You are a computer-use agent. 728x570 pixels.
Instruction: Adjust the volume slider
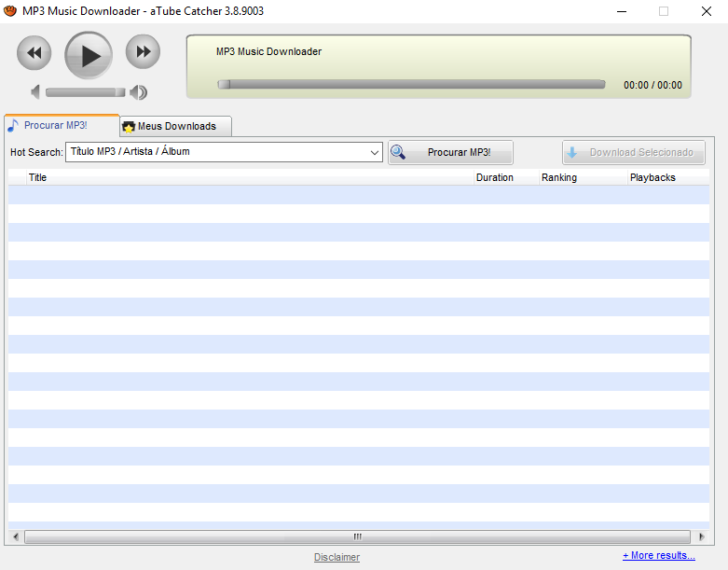86,92
